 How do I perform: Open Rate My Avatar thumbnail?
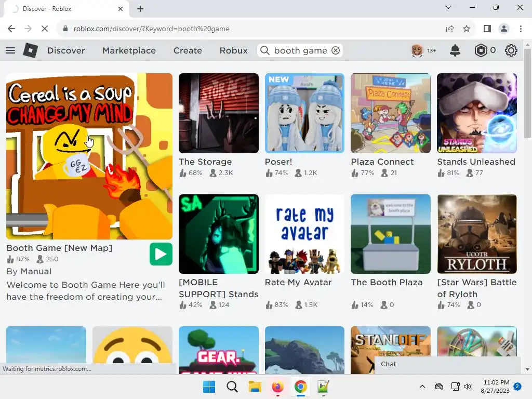(304, 234)
